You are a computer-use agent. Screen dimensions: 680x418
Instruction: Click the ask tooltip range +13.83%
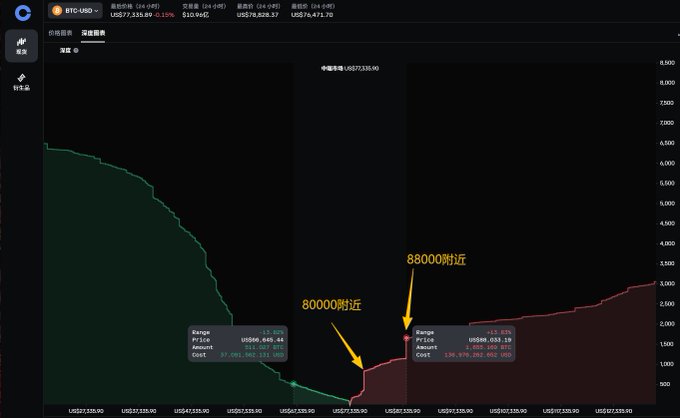(x=499, y=332)
